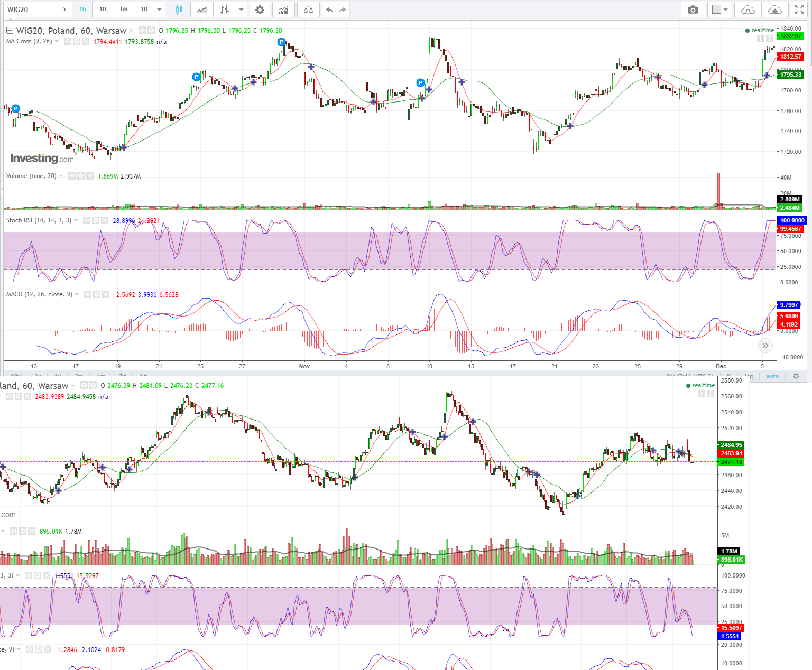This screenshot has height=670, width=812.
Task: Open MA Cross indicator settings
Action: [76, 41]
